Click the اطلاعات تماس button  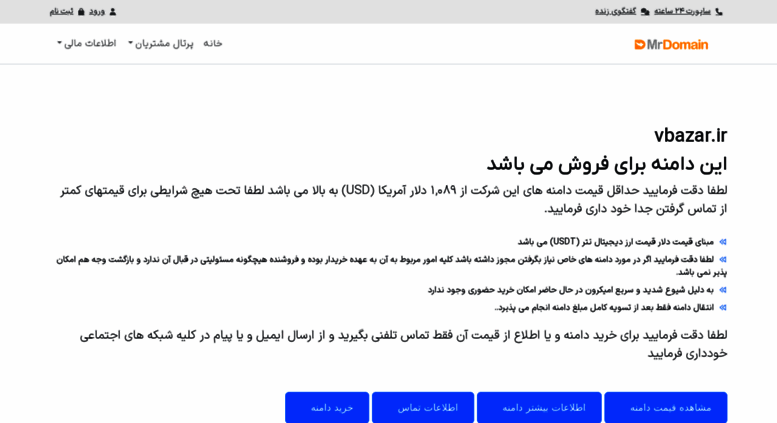[423, 407]
